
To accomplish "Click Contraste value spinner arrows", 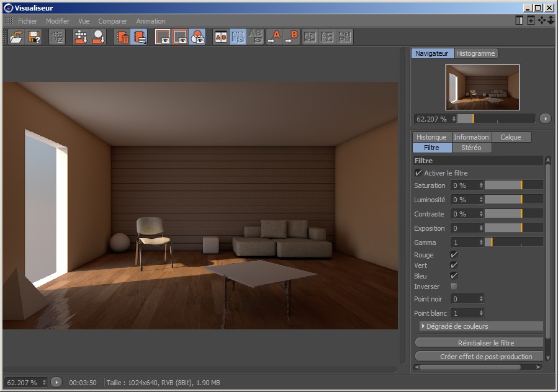I will pos(481,214).
